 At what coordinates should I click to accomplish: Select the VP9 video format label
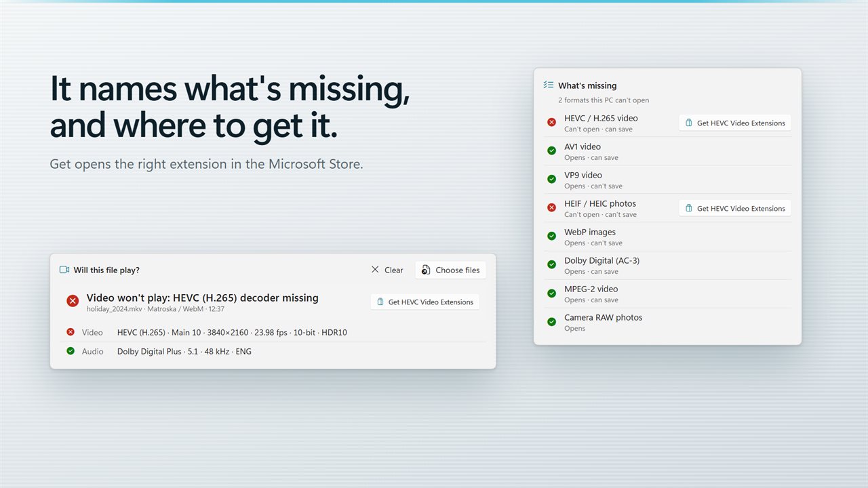[583, 175]
